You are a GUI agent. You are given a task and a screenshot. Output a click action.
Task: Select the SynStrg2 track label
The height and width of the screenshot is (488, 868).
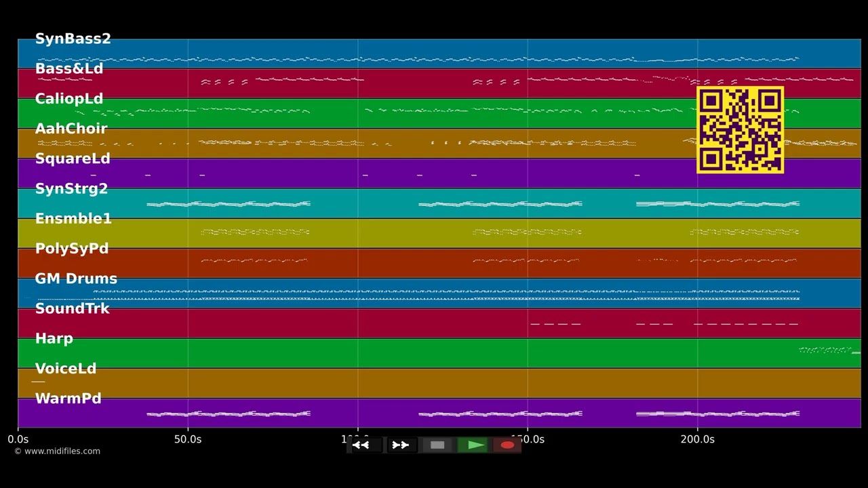(x=71, y=188)
